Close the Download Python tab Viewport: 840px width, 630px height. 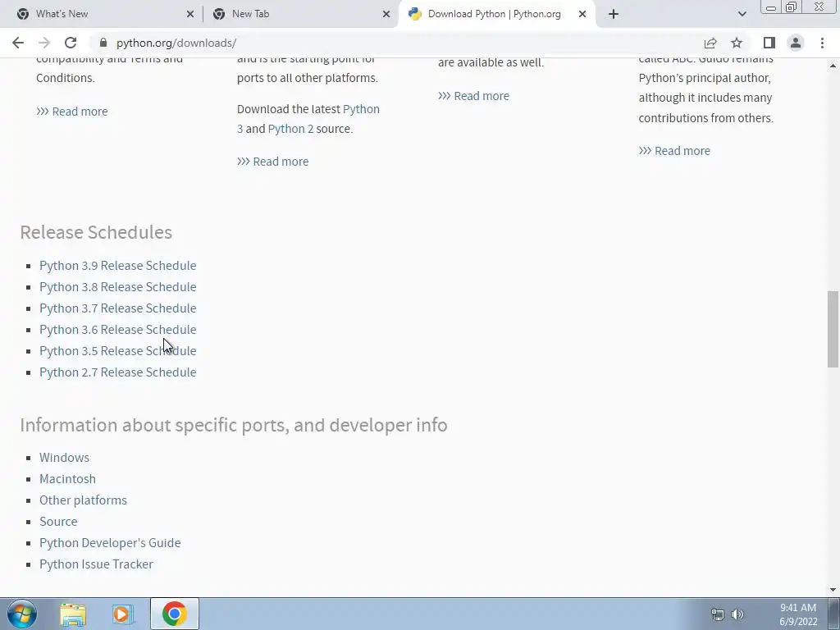582,14
